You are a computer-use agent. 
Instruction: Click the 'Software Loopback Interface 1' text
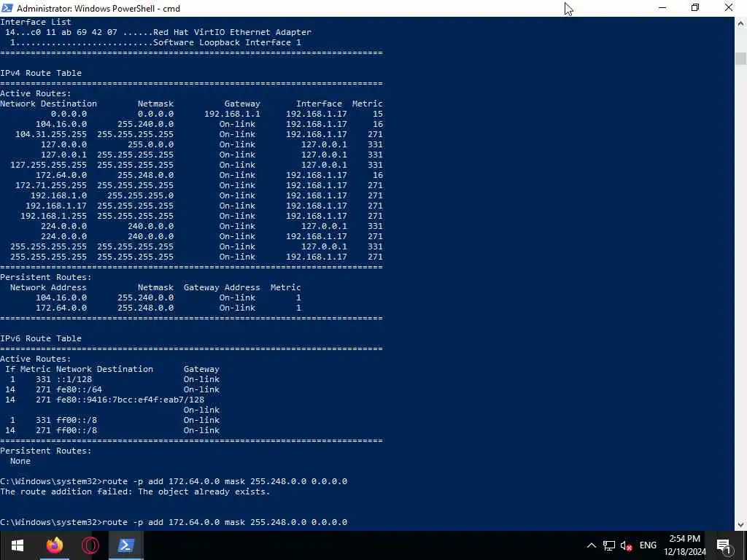click(x=227, y=42)
